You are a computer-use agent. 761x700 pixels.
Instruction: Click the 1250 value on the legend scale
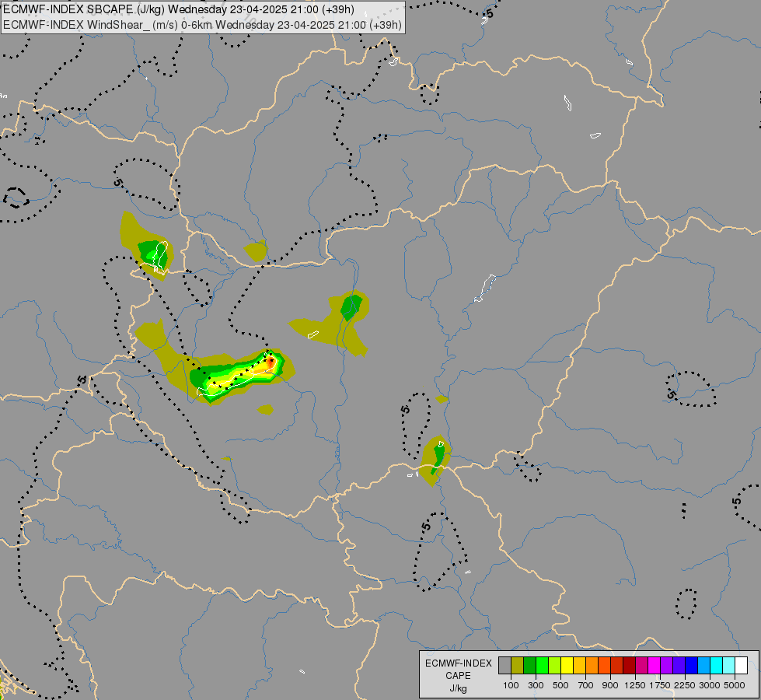635,685
